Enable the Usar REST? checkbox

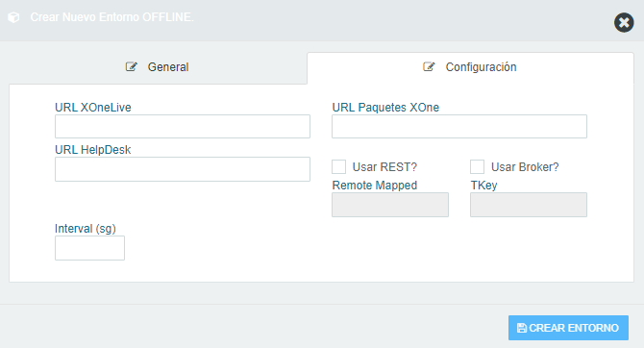pos(339,167)
